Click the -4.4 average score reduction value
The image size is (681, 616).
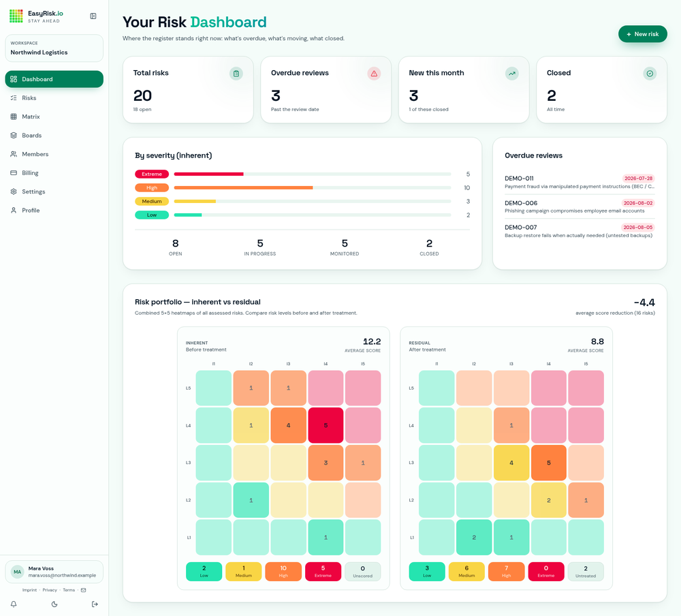click(644, 302)
